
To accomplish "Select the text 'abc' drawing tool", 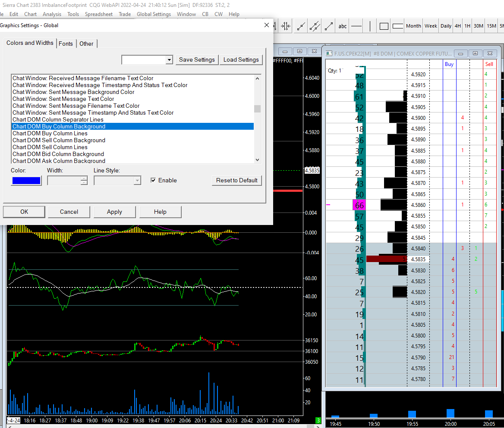I will [x=342, y=26].
